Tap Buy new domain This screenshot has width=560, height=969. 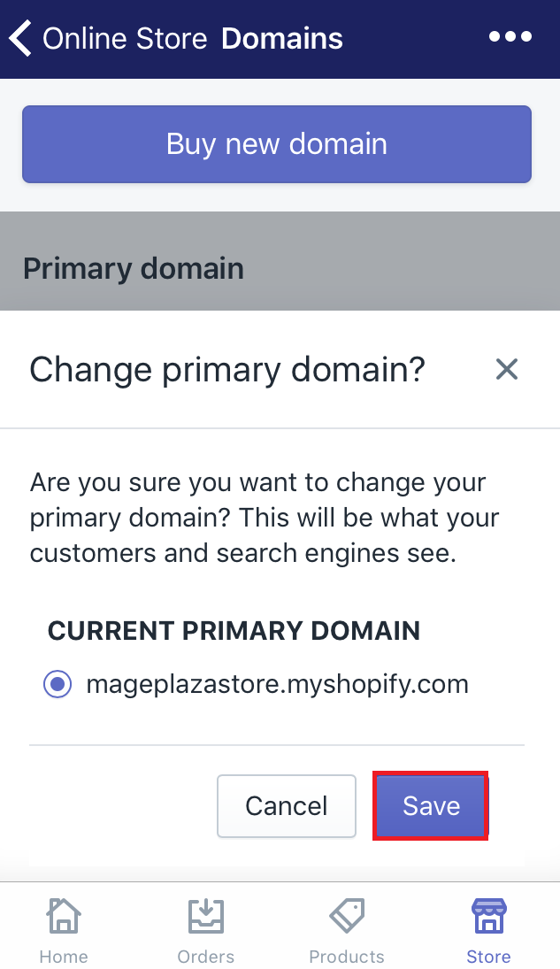tap(277, 143)
